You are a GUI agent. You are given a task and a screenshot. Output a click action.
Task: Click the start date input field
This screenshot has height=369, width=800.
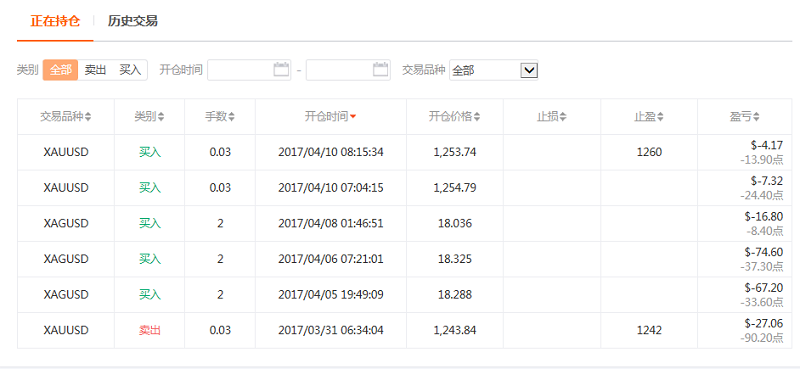click(x=249, y=70)
